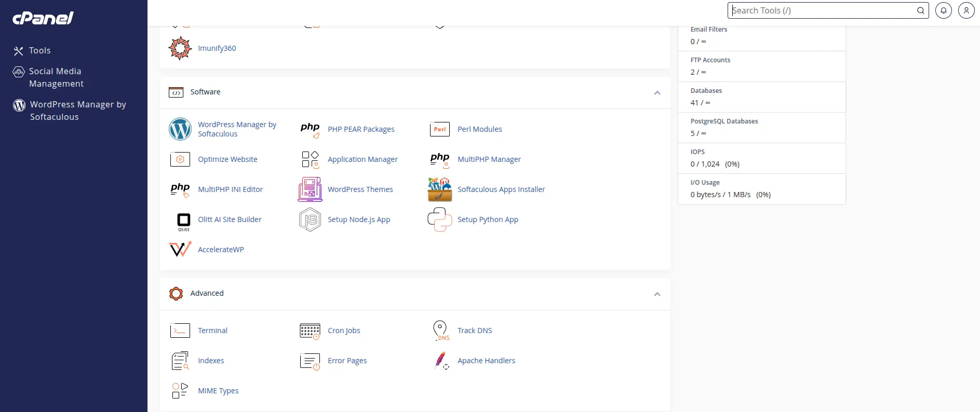Click the Softaculous Apps Installer icon

pyautogui.click(x=440, y=189)
